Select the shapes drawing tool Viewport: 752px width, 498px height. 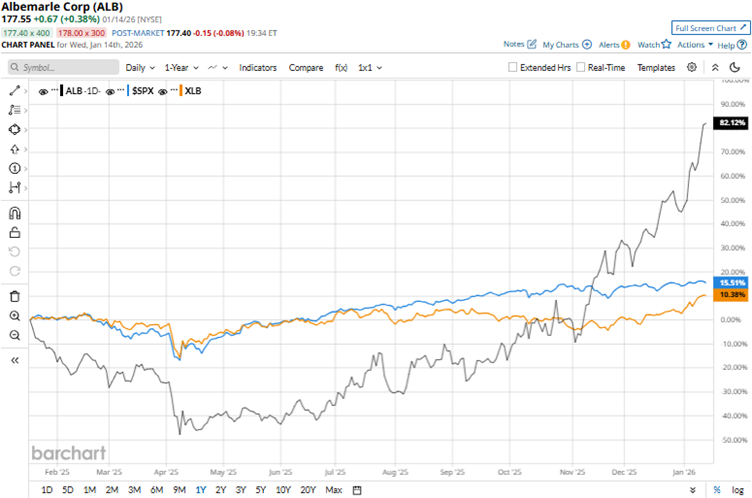tap(14, 130)
